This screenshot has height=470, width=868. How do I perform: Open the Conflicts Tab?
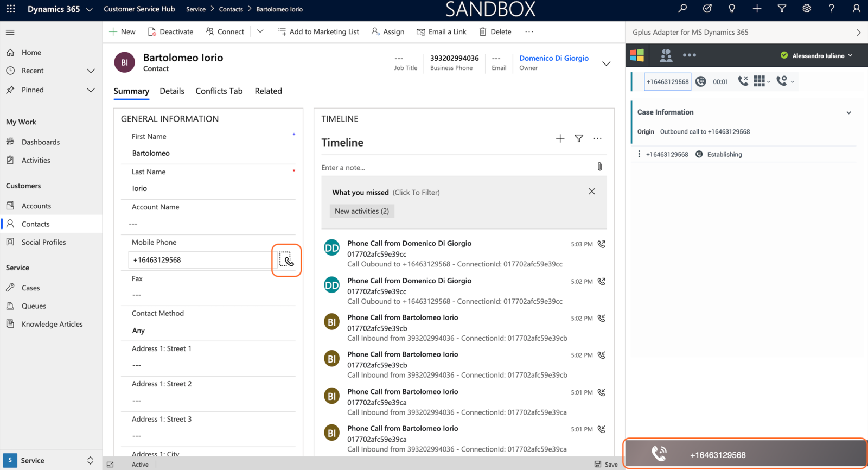[x=219, y=91]
